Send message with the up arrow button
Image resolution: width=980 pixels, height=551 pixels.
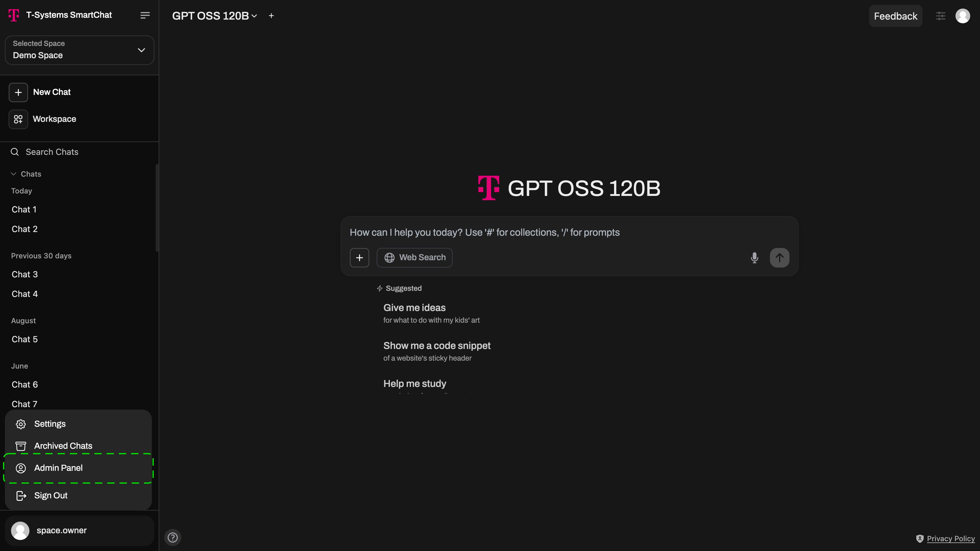[779, 258]
